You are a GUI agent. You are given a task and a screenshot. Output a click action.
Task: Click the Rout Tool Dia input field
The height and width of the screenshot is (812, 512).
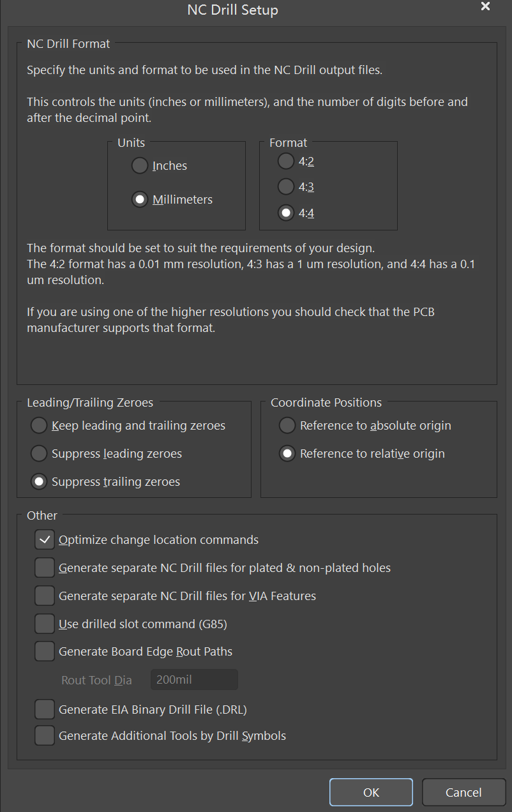tap(194, 680)
